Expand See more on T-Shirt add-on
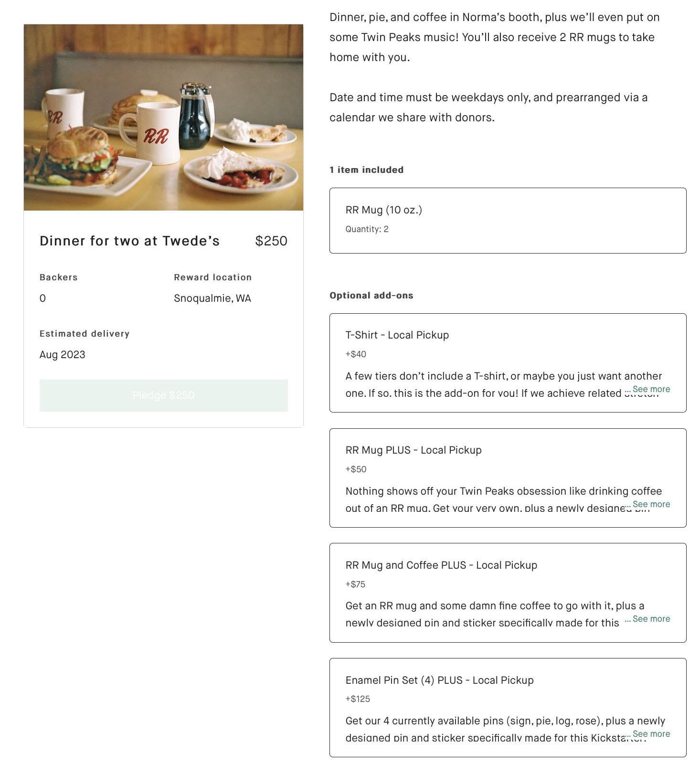This screenshot has height=774, width=700. click(x=651, y=389)
